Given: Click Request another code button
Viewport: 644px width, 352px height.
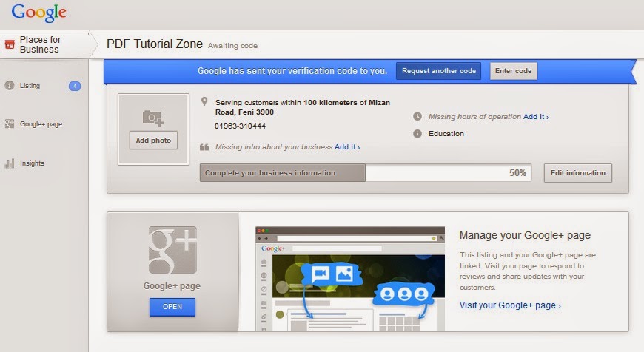Looking at the screenshot, I should coord(439,71).
